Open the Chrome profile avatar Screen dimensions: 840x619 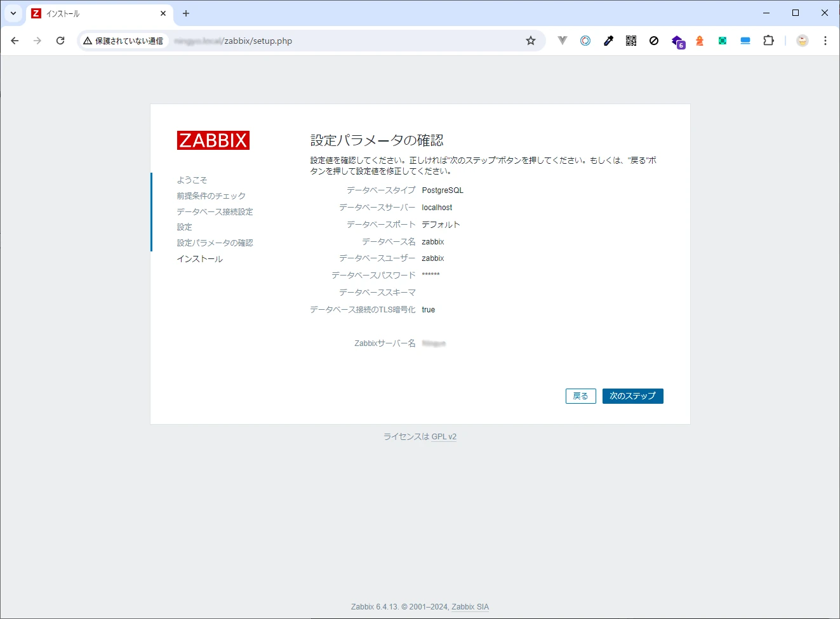(803, 41)
